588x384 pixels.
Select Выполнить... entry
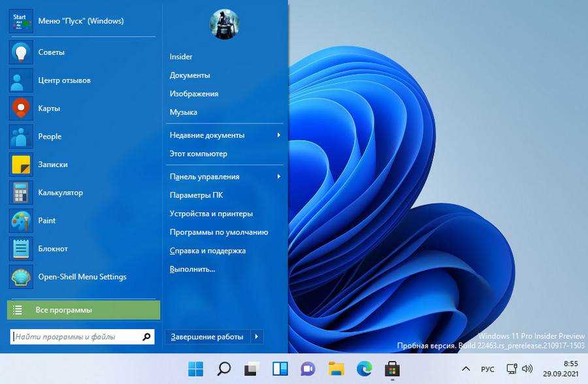coord(192,269)
